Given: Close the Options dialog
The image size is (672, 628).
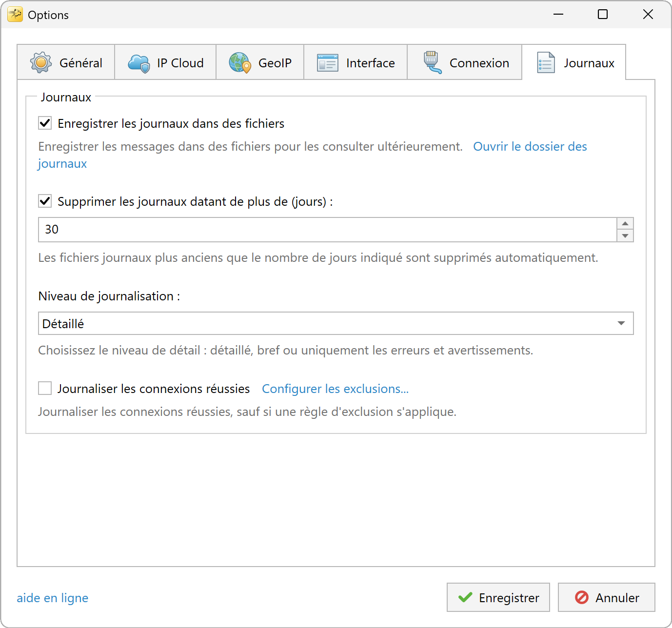Looking at the screenshot, I should (x=648, y=15).
